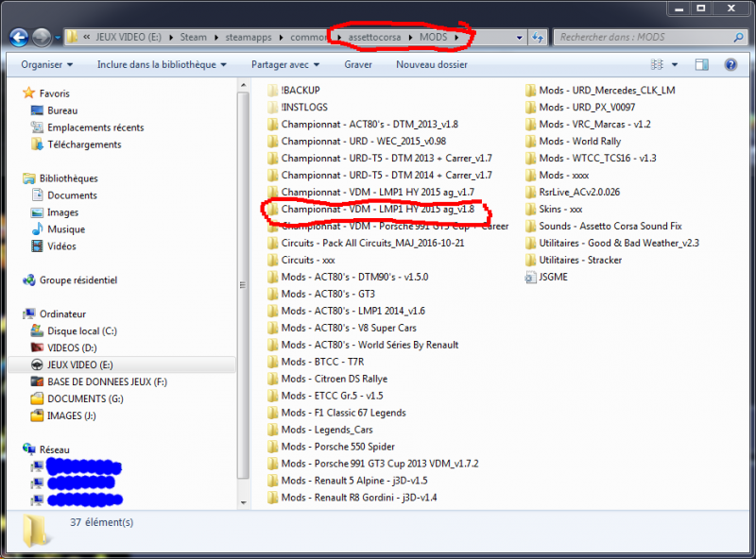Click the navigation pane scrollbar down arrow
This screenshot has width=756, height=559.
pos(244,503)
